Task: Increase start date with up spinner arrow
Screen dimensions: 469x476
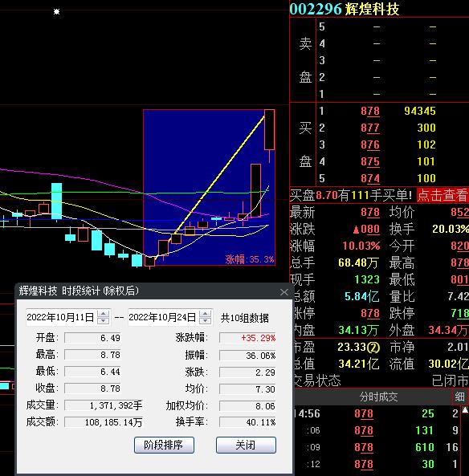Action: pyautogui.click(x=104, y=314)
